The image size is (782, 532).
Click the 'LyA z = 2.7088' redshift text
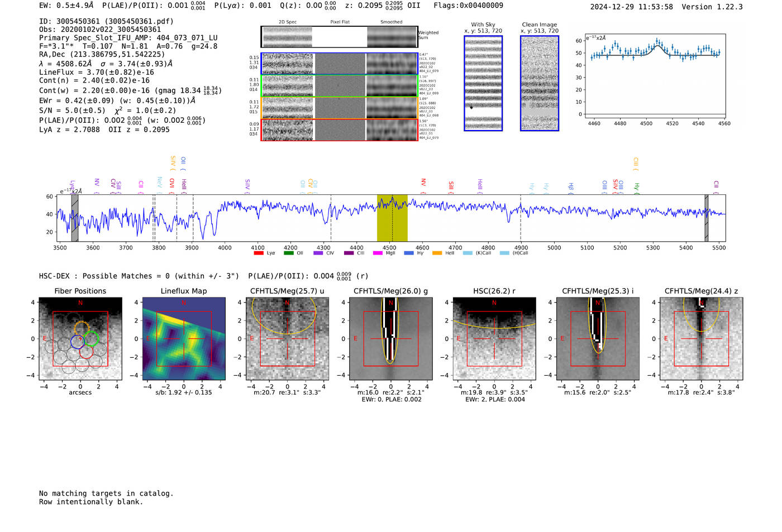(x=69, y=130)
